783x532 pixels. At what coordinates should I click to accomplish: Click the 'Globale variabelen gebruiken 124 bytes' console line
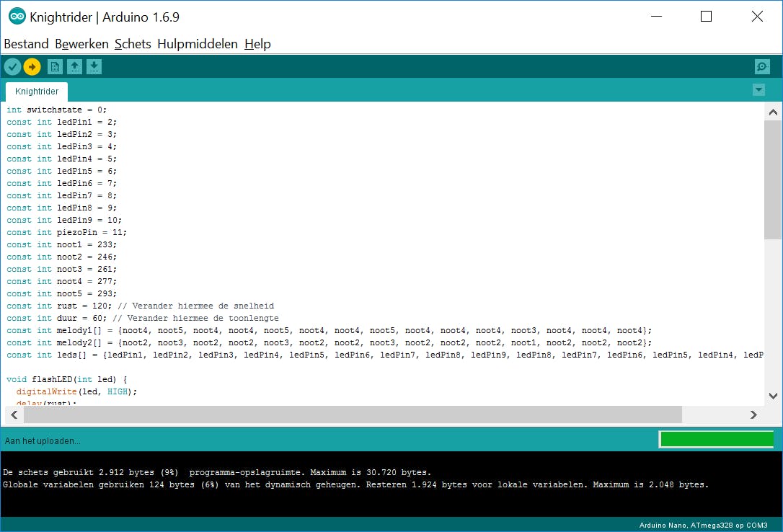355,484
